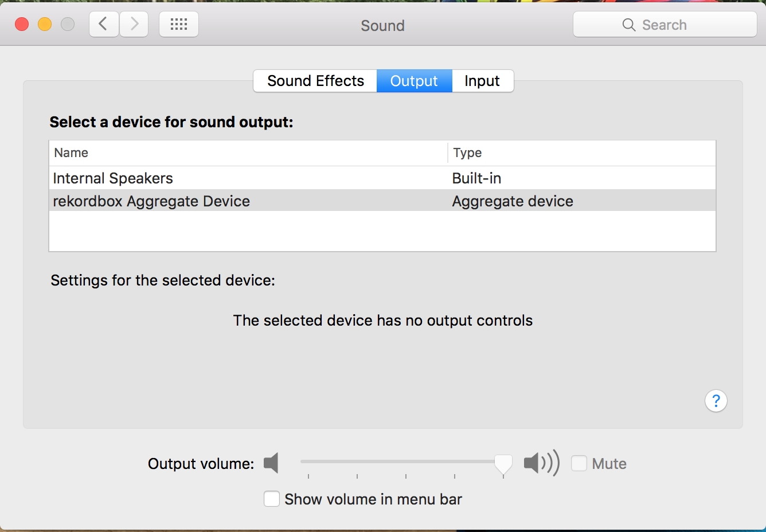Screen dimensions: 766x532
Task: Toggle Show volume in menu bar
Action: 272,499
